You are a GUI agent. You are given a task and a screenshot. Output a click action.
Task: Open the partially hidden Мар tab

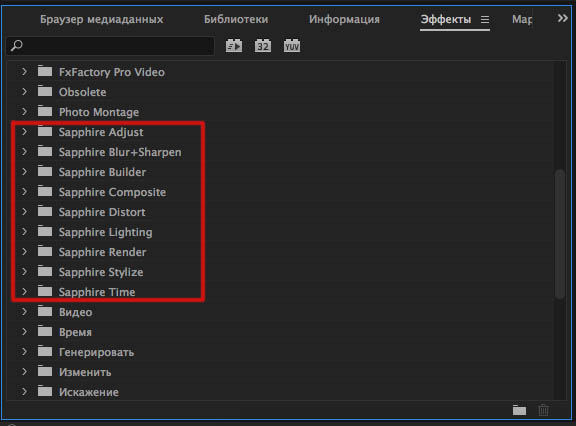coord(522,19)
